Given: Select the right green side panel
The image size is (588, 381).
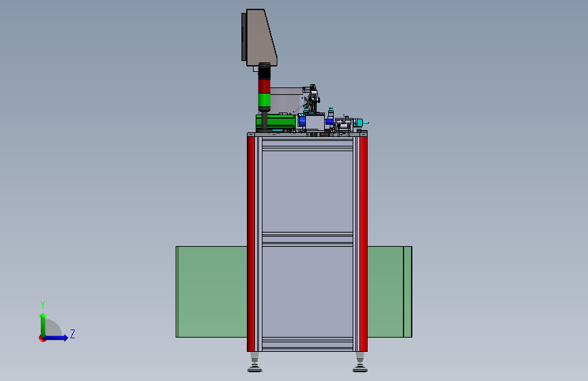Looking at the screenshot, I should click(x=389, y=292).
